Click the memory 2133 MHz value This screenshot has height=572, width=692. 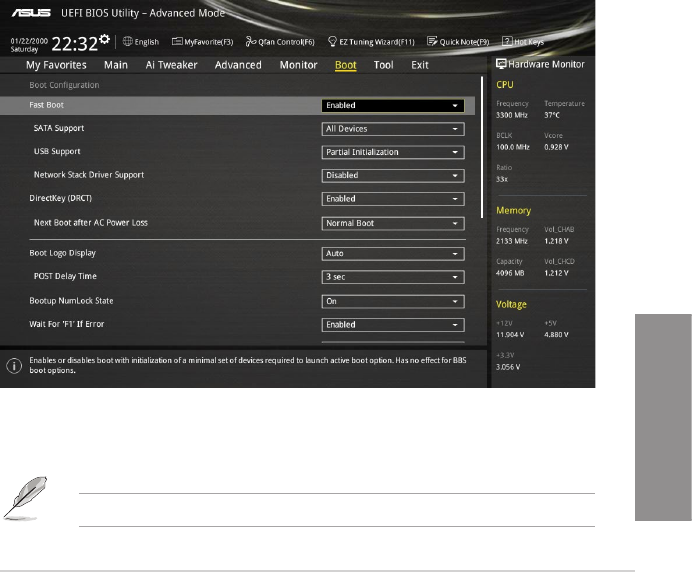coord(511,241)
